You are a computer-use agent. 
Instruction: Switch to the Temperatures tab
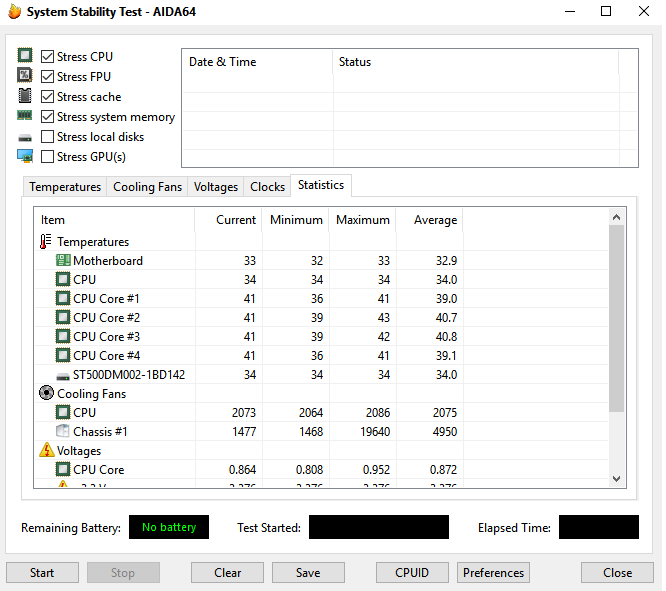click(65, 187)
